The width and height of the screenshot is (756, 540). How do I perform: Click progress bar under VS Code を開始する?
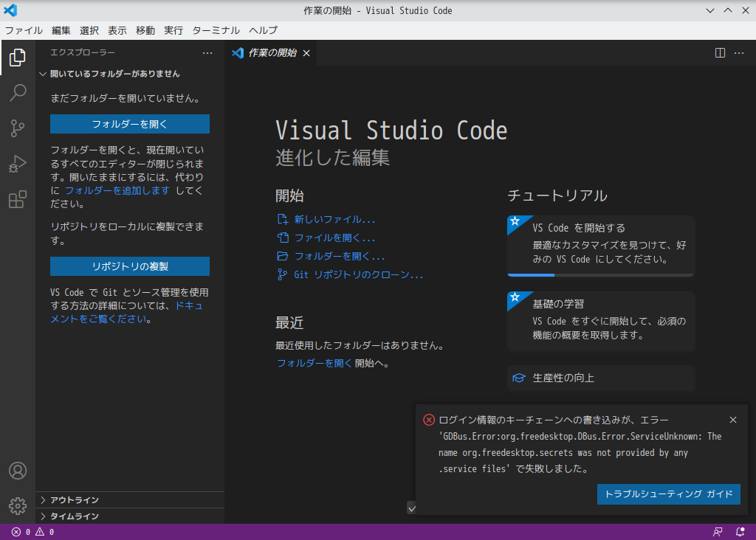pos(600,275)
